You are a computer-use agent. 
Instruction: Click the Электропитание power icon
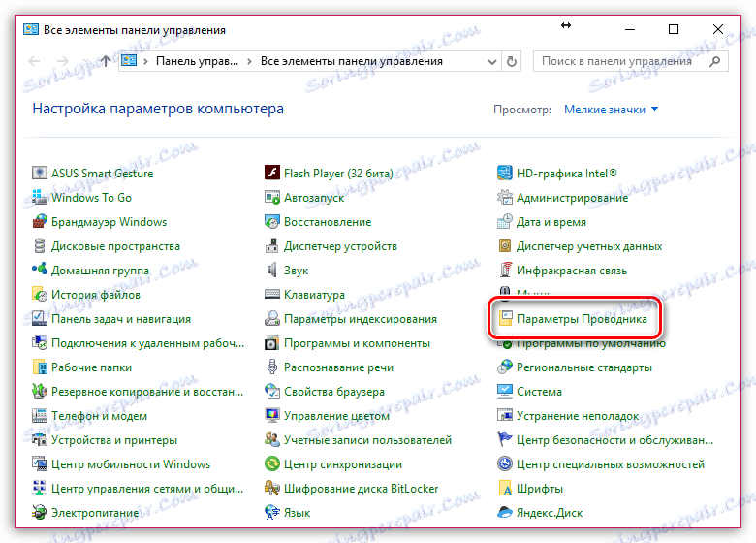(x=39, y=512)
